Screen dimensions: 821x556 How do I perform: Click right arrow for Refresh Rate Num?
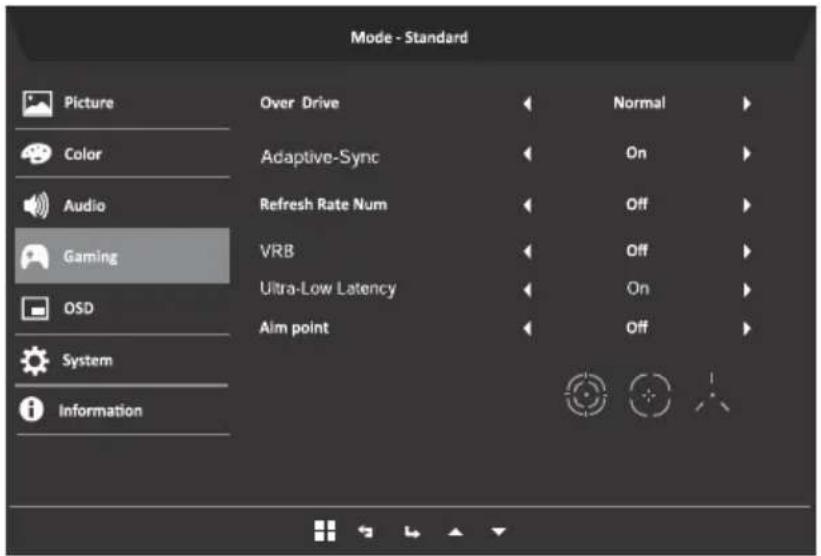click(747, 205)
